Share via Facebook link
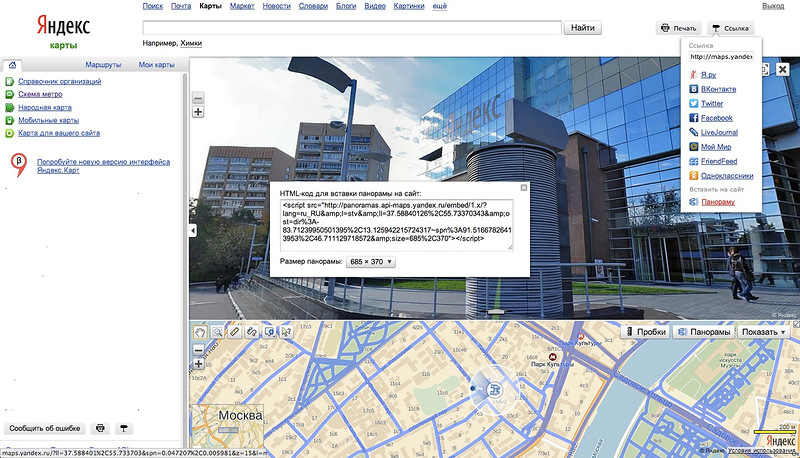Viewport: 800px width, 458px height. (x=716, y=118)
